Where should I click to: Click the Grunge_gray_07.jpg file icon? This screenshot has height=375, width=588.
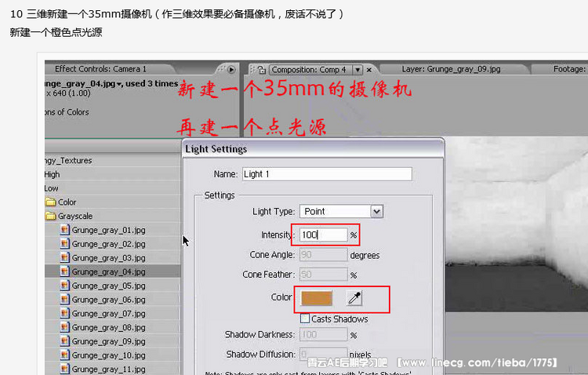(65, 313)
